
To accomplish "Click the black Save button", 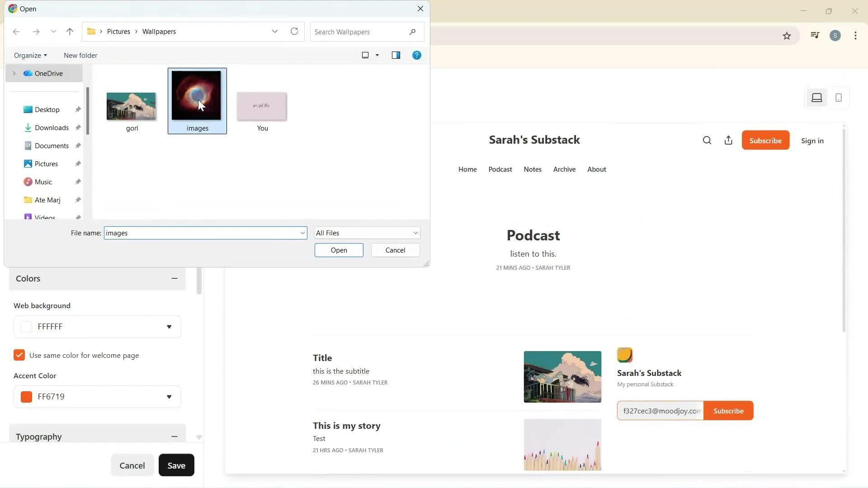I will 176,465.
